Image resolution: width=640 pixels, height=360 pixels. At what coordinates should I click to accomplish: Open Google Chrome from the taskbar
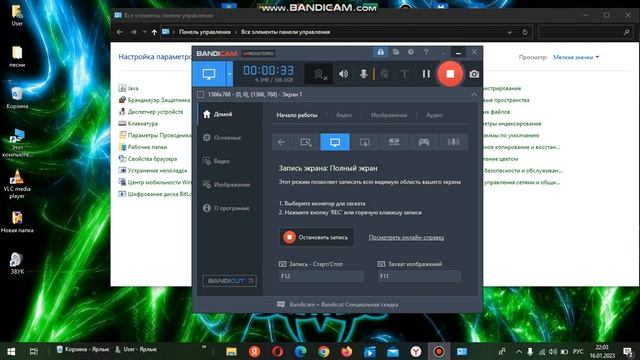(324, 351)
